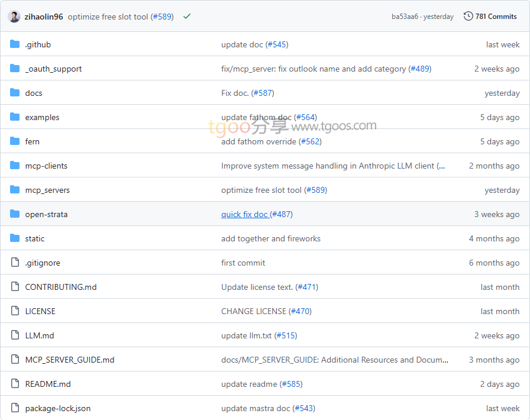Open package-lock.json file

click(58, 408)
